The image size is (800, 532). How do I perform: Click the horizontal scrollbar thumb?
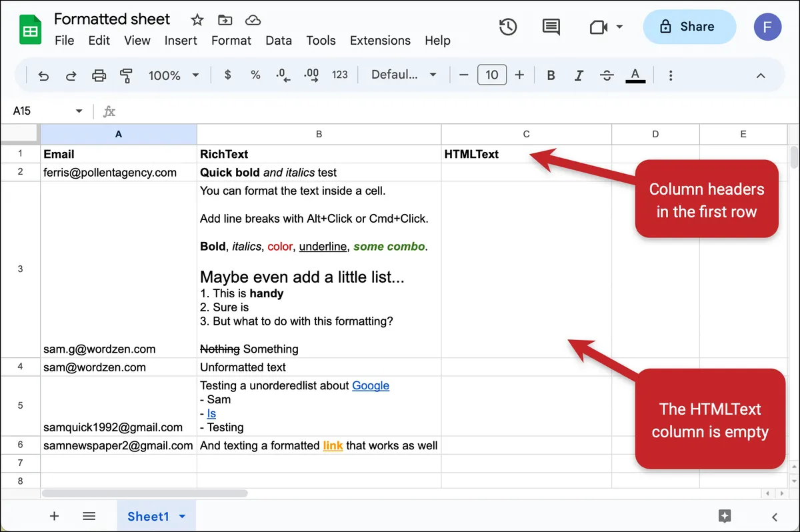click(x=145, y=493)
